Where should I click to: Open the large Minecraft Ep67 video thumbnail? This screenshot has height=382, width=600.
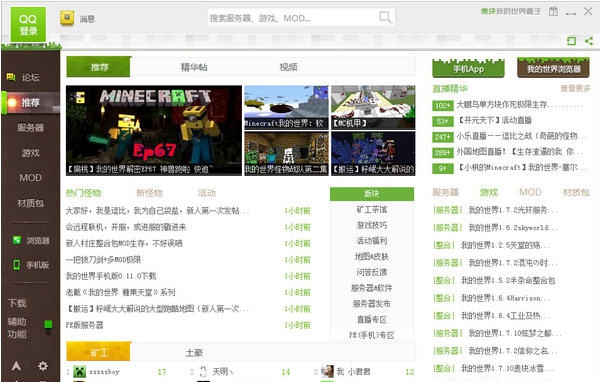154,131
